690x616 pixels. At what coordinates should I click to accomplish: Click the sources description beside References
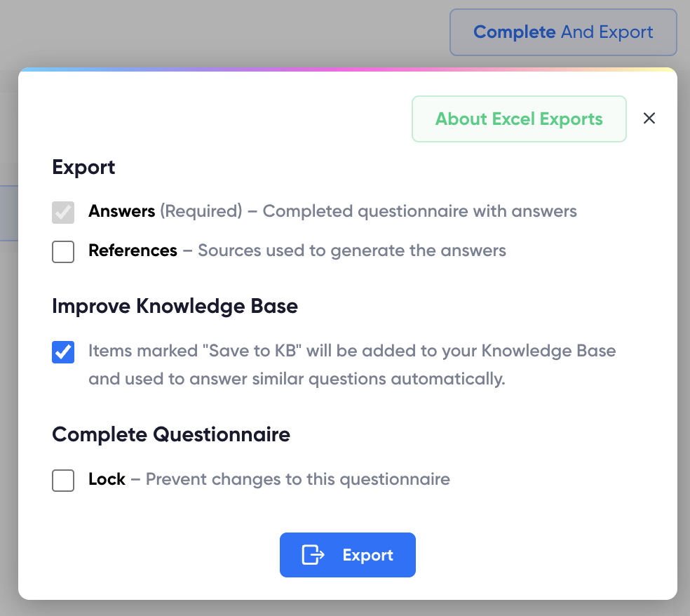click(x=344, y=250)
